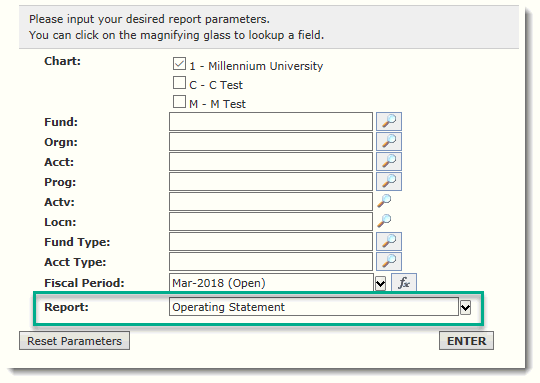Open the Acct lookup magnifying glass
The width and height of the screenshot is (540, 383).
coord(389,162)
